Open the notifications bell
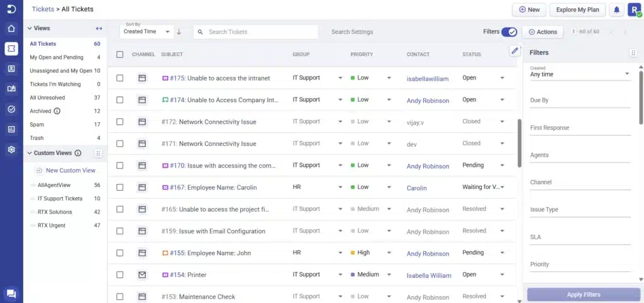 616,10
